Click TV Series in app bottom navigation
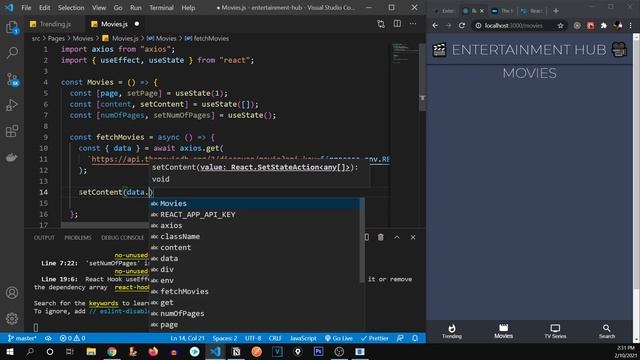This screenshot has height=360, width=640. (x=555, y=331)
